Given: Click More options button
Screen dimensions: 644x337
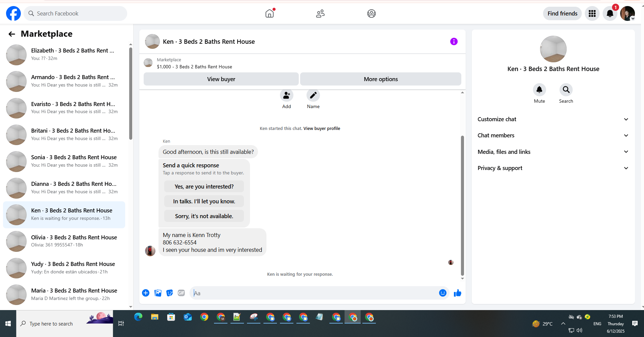Looking at the screenshot, I should pyautogui.click(x=381, y=79).
